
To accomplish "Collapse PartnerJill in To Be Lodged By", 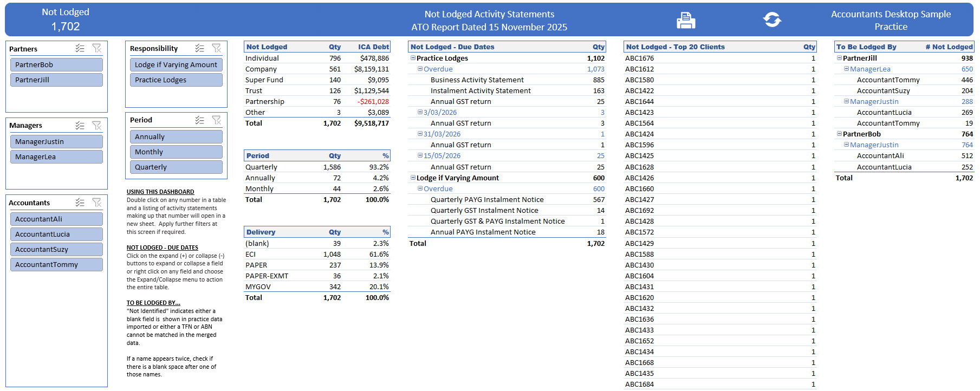I will 839,58.
